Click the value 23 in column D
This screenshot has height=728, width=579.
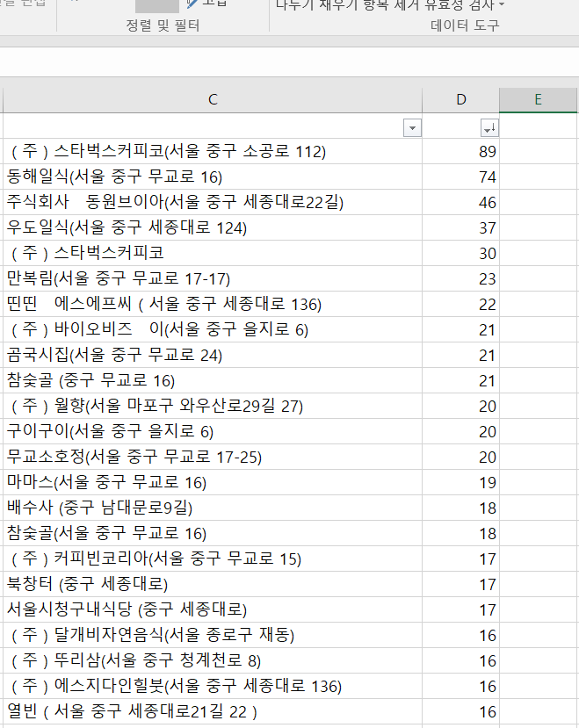pyautogui.click(x=488, y=279)
